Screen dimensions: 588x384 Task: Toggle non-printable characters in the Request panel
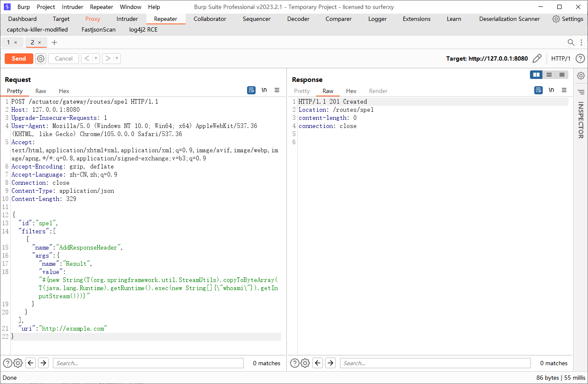[x=264, y=90]
